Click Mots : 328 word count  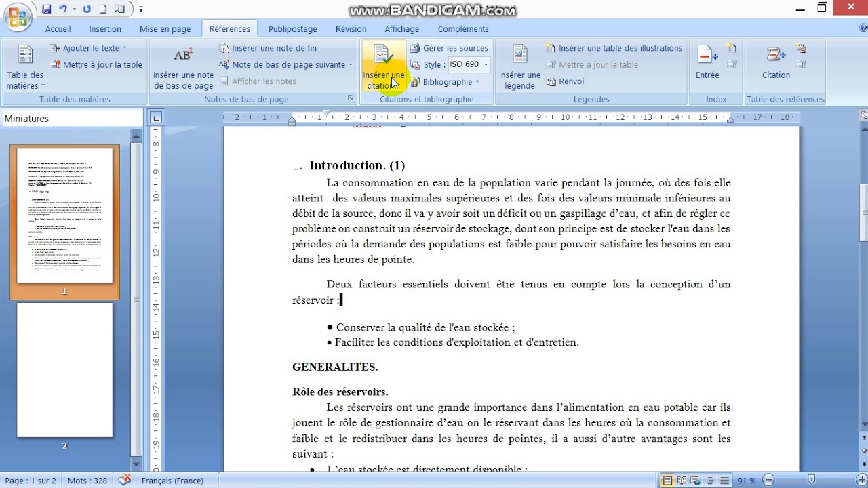point(87,481)
